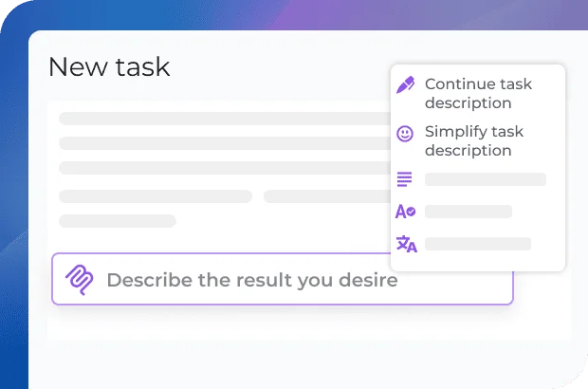This screenshot has width=588, height=389.
Task: Select the placeholder option beside text lines icon
Action: pos(485,179)
